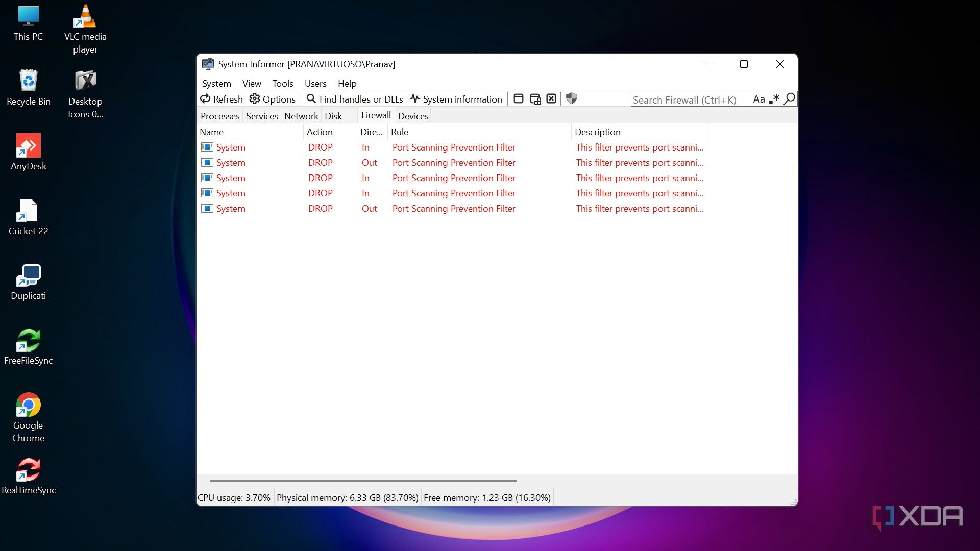Click the Find window and thread icon
The width and height of the screenshot is (980, 551).
click(535, 99)
